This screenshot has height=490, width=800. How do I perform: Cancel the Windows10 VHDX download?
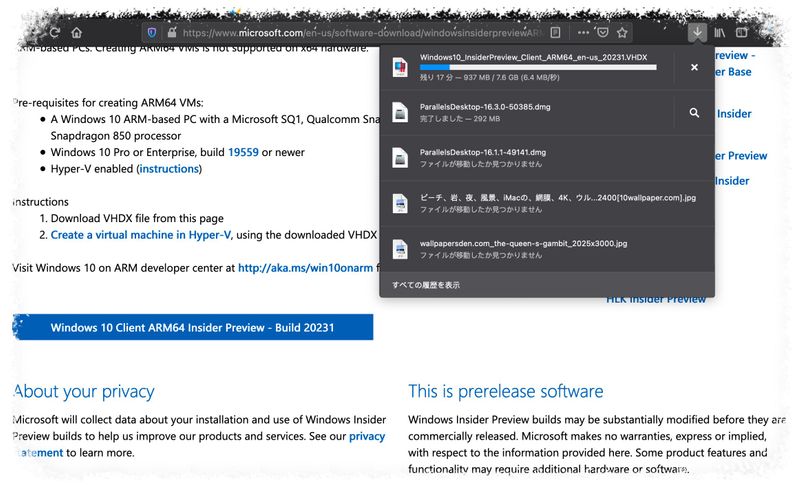[694, 67]
